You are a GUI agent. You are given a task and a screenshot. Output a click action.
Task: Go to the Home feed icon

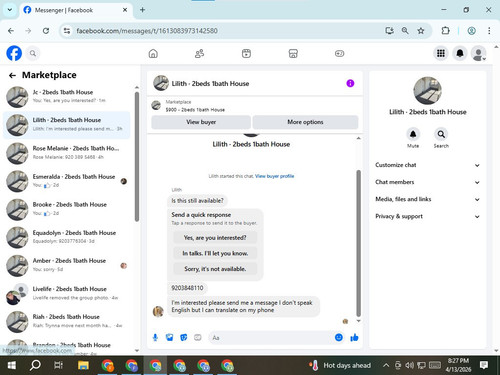tap(153, 53)
